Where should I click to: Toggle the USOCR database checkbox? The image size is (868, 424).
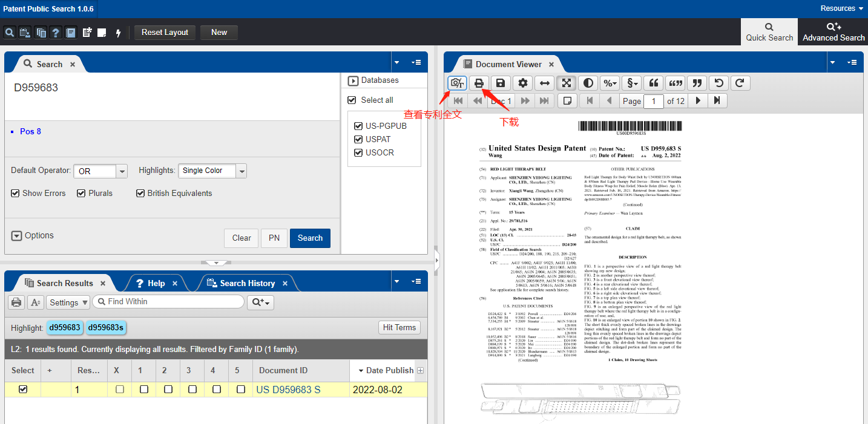coord(358,152)
